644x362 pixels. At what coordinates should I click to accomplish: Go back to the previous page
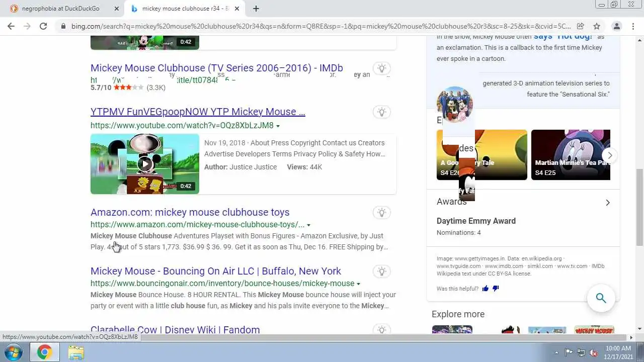11,26
